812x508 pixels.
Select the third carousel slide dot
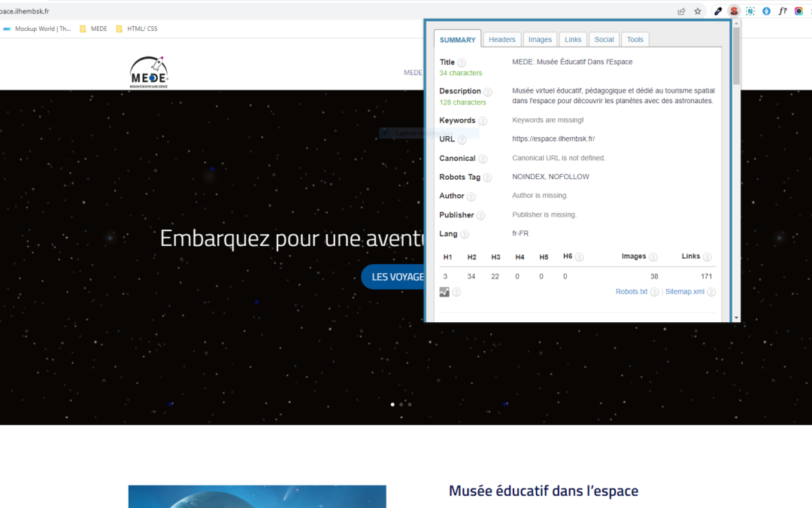pos(410,404)
